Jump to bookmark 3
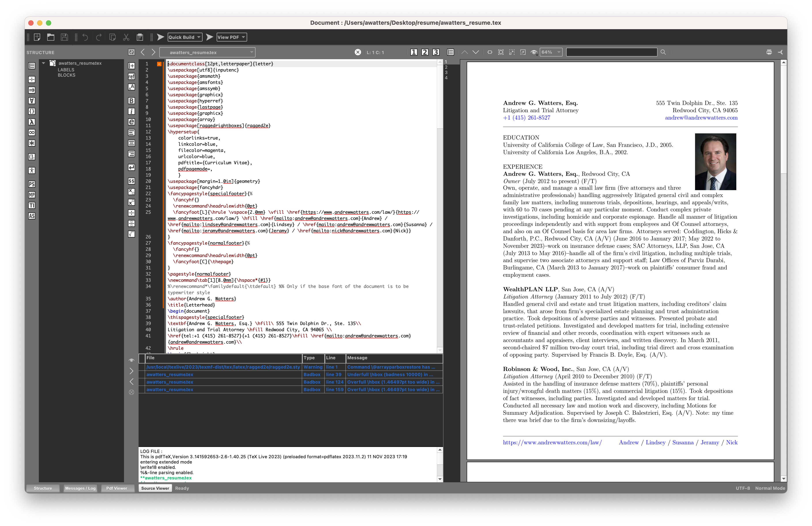This screenshot has height=526, width=812. [436, 52]
